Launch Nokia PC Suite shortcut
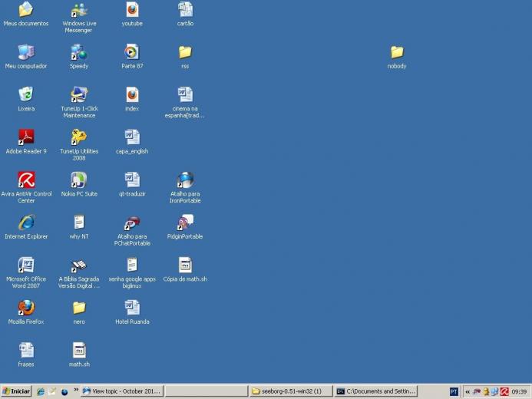This screenshot has width=532, height=399. (79, 180)
